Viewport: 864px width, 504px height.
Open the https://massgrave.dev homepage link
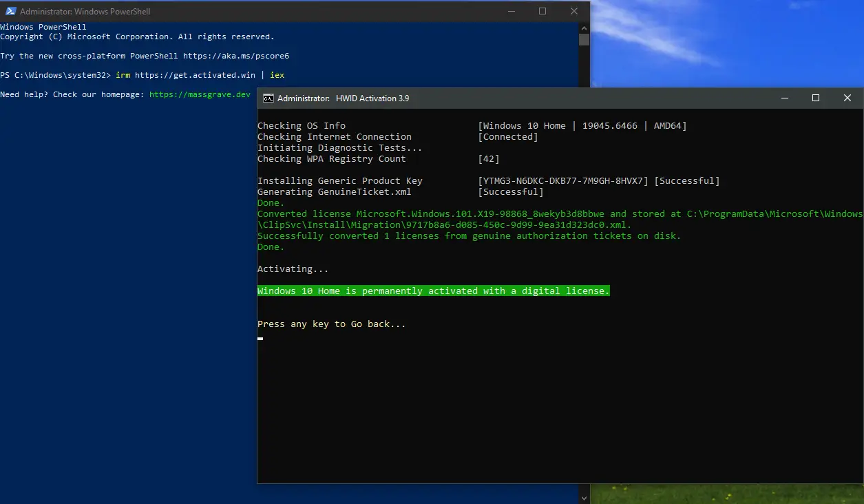coord(200,94)
